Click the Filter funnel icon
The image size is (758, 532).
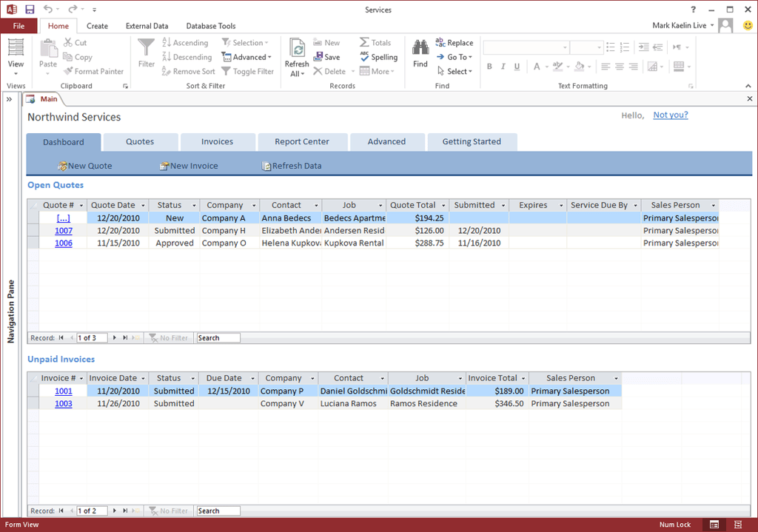[x=146, y=53]
